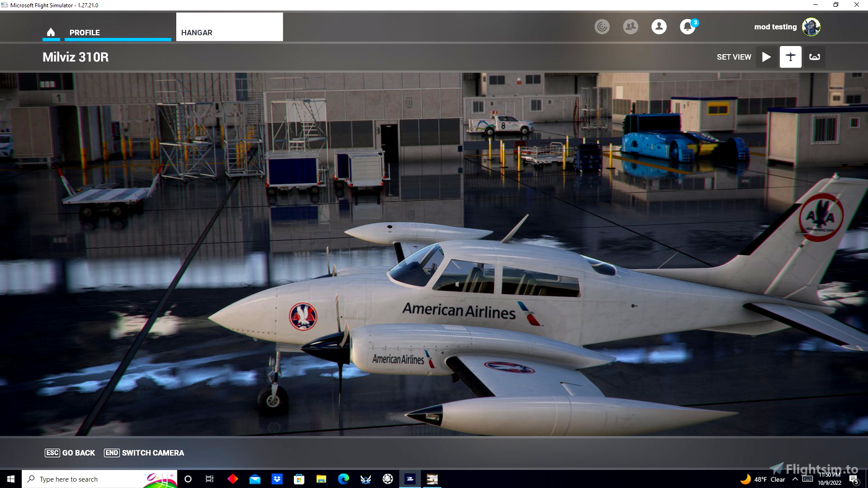Click the mod testing username
868x488 pixels.
click(x=775, y=27)
